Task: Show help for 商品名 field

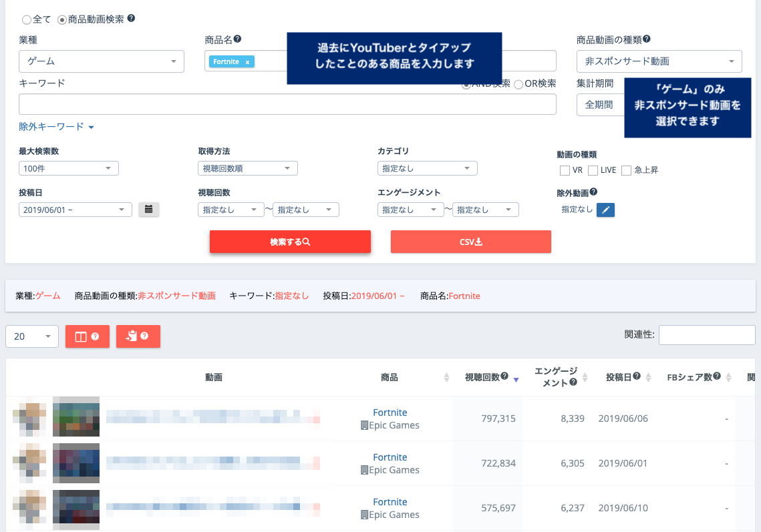Action: click(x=237, y=39)
